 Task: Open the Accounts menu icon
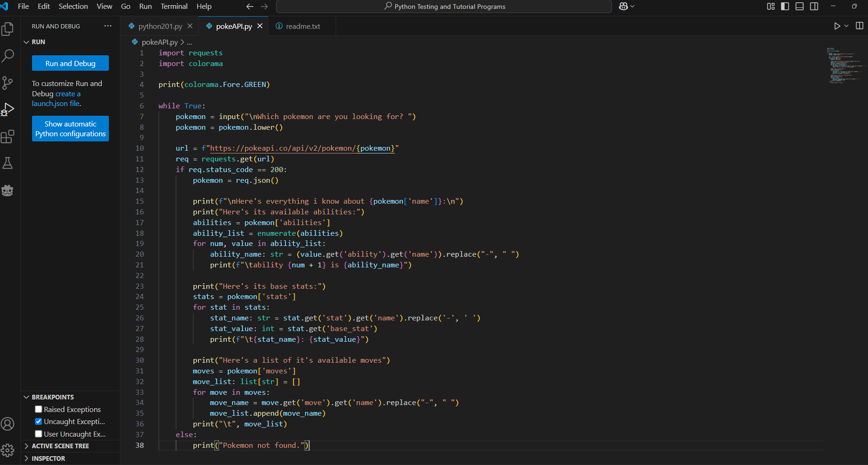(7, 424)
